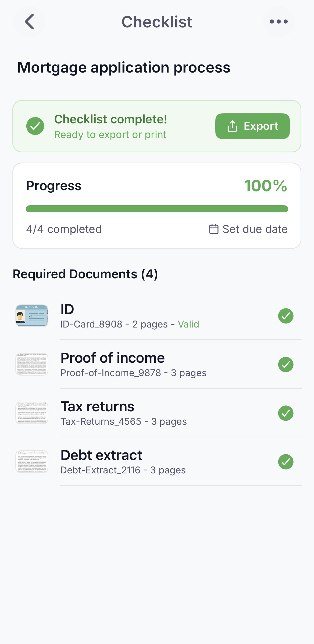314x644 pixels.
Task: Export the completed checklist
Action: (x=252, y=126)
